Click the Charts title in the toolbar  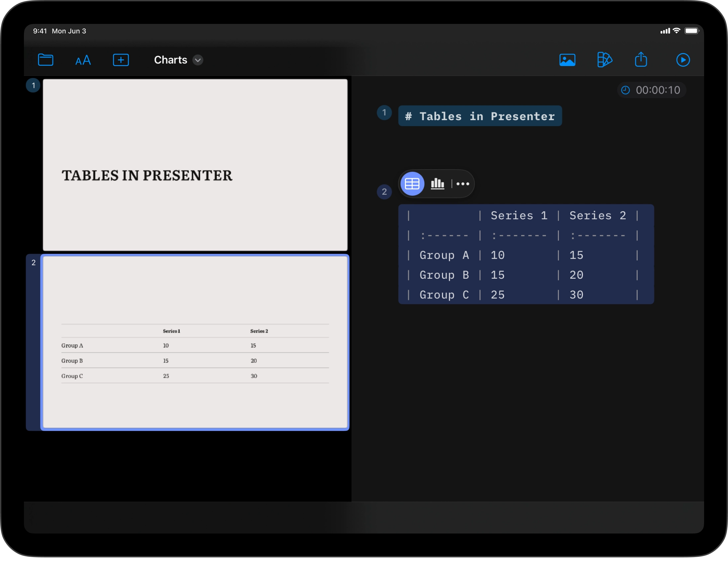pyautogui.click(x=171, y=60)
